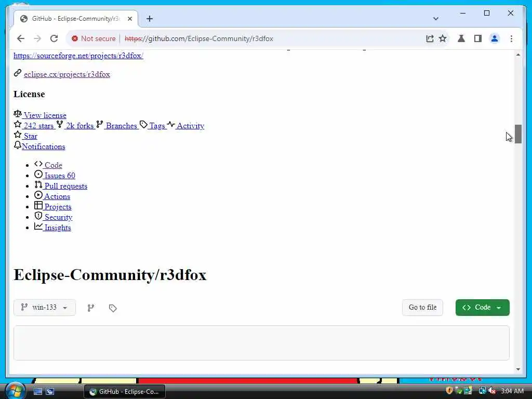Click the graph icon beside Insights

pyautogui.click(x=38, y=227)
